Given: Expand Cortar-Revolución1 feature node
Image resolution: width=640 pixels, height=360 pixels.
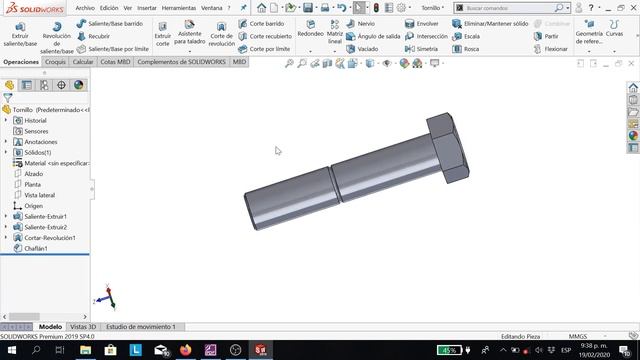Looking at the screenshot, I should [6, 238].
